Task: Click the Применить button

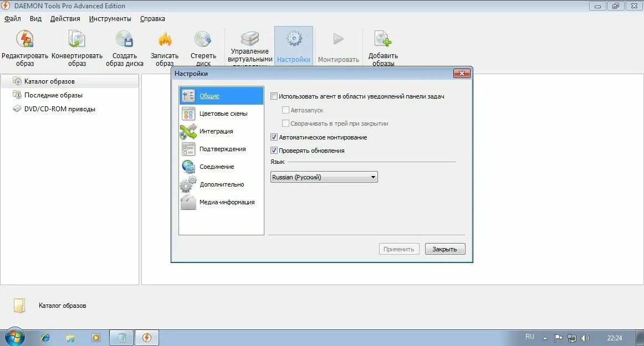Action: (x=399, y=249)
